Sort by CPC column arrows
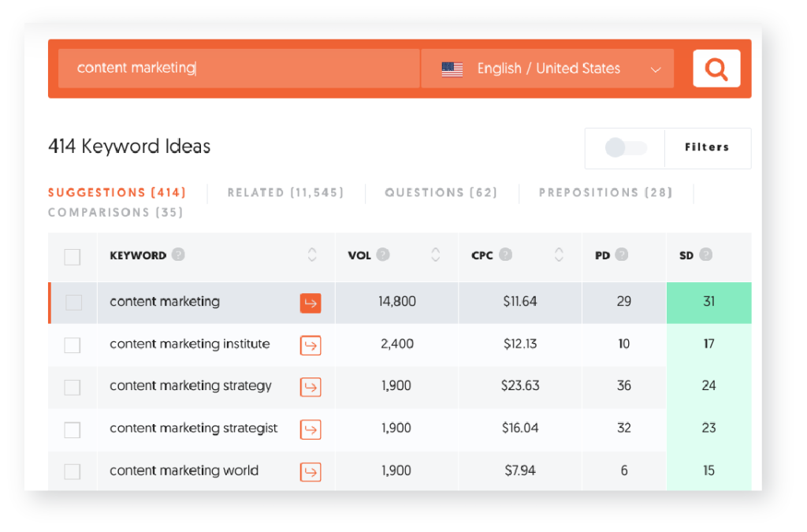Viewport: 807px width, 532px height. tap(559, 255)
